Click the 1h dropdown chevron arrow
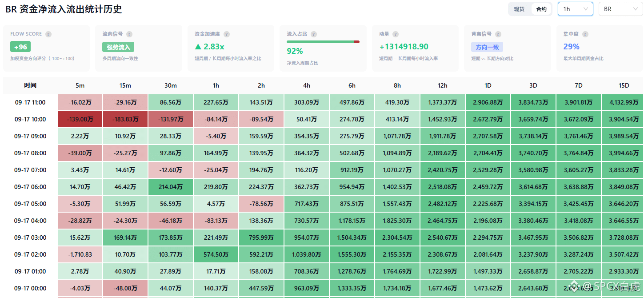This screenshot has width=644, height=298. pyautogui.click(x=586, y=9)
